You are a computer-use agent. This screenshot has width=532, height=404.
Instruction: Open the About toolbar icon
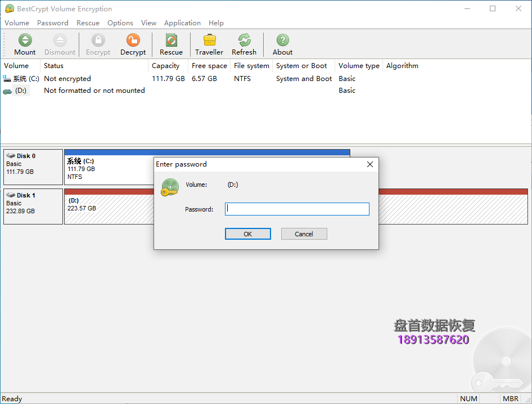pos(282,44)
